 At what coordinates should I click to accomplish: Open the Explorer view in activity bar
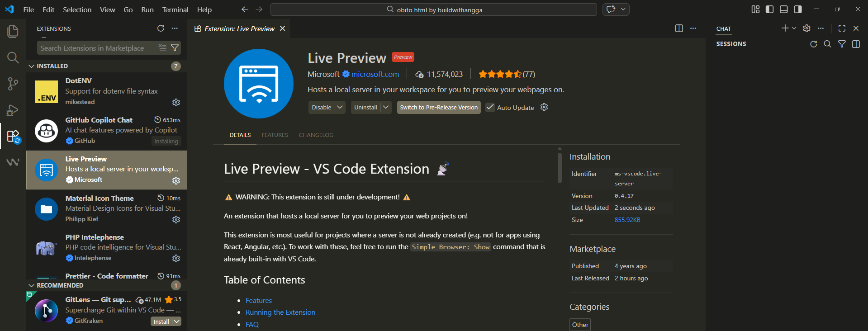pyautogui.click(x=13, y=31)
